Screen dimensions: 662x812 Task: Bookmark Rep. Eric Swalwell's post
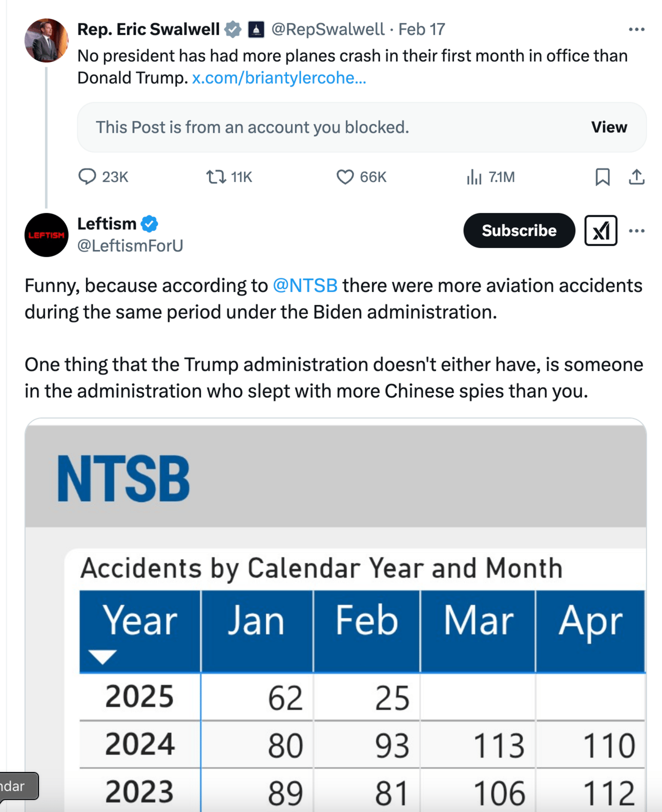point(603,177)
